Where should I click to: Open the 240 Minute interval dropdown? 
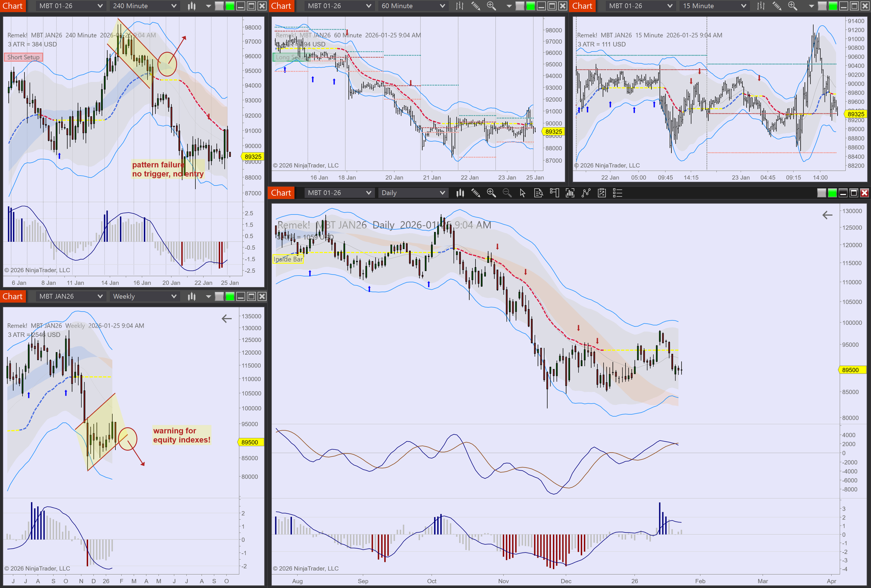coord(144,6)
